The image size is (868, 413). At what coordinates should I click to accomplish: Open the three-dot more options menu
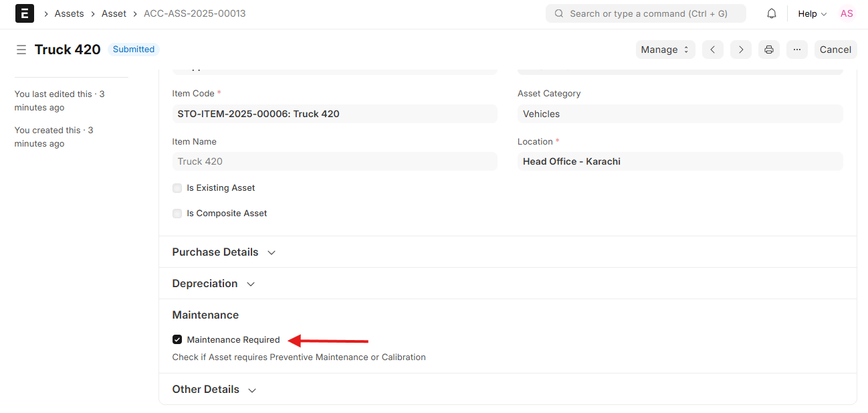(x=796, y=50)
